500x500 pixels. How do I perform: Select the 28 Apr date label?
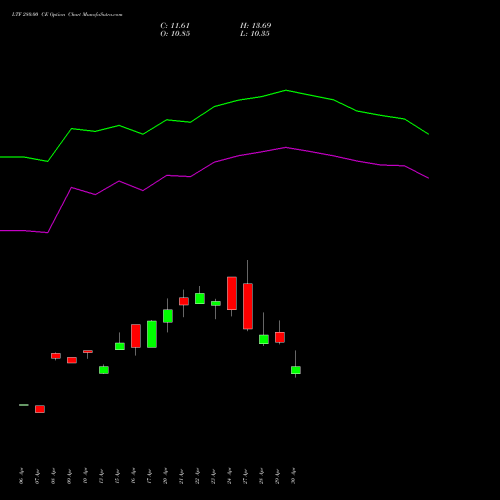pyautogui.click(x=262, y=476)
